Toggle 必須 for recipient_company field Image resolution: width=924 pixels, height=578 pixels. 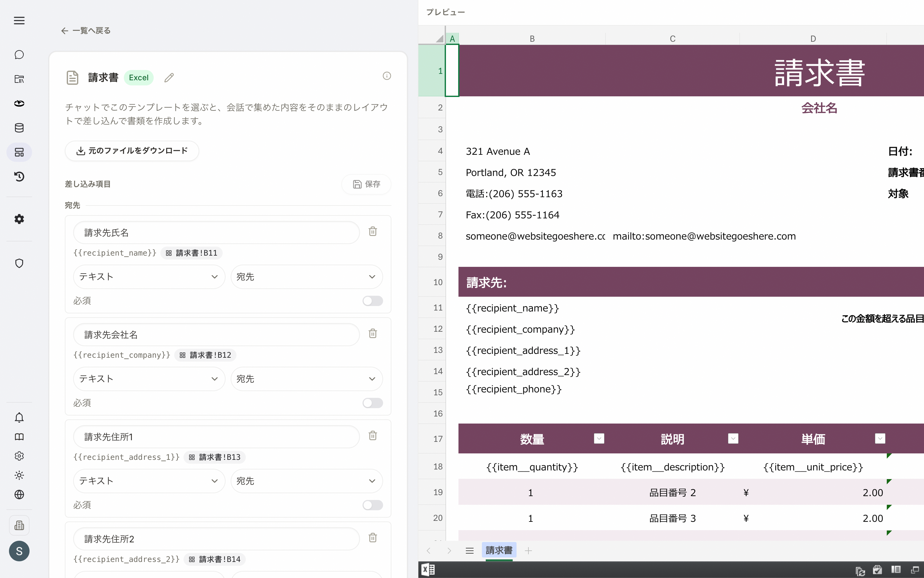click(373, 403)
